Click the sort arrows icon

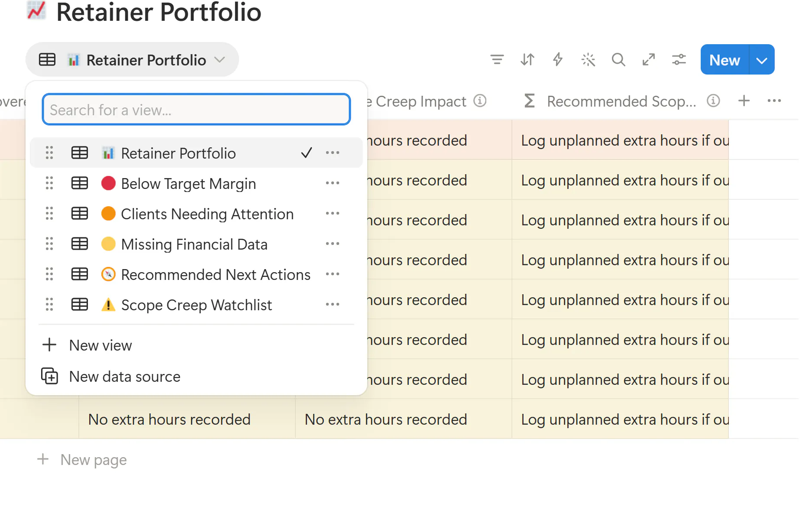point(527,59)
